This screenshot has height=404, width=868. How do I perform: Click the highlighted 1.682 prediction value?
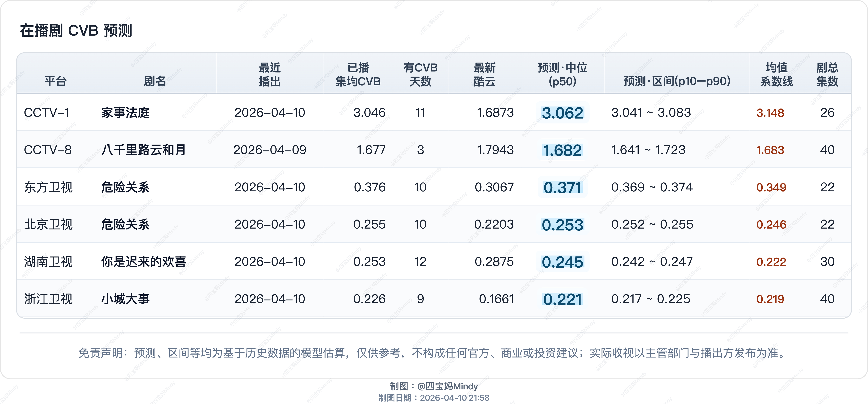562,150
